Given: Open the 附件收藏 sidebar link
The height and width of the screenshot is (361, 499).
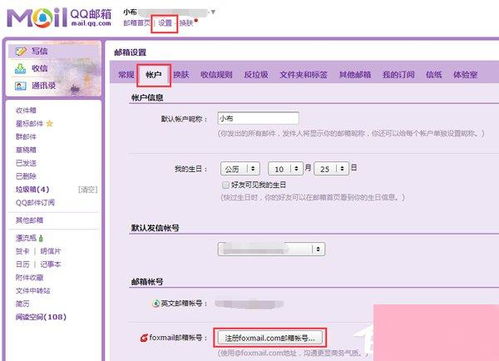Looking at the screenshot, I should (x=29, y=277).
